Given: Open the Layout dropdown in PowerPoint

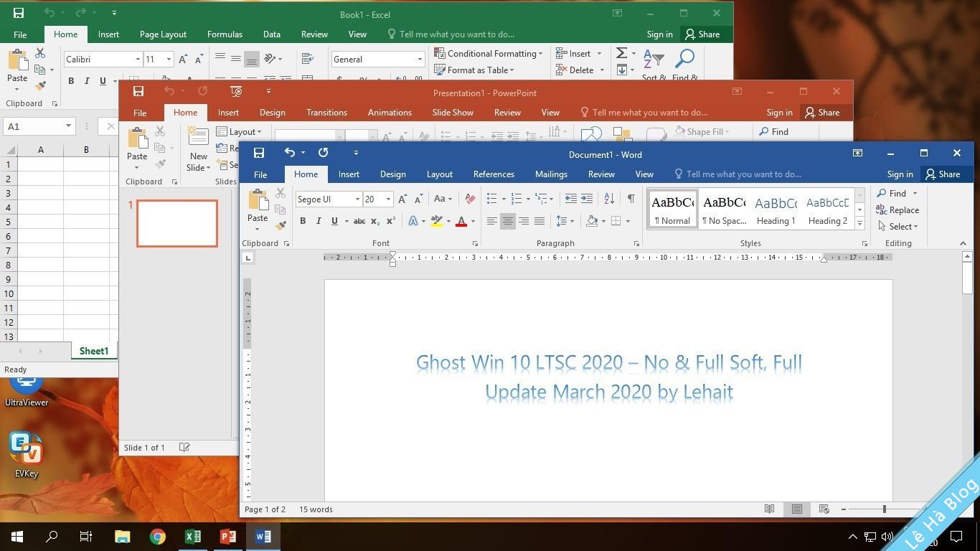Looking at the screenshot, I should 239,131.
